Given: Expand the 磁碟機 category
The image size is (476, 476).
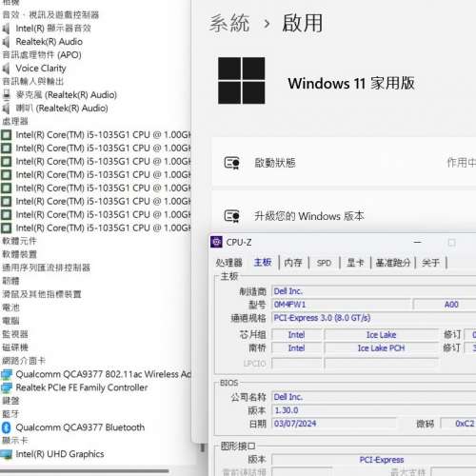Looking at the screenshot, I should [15, 347].
